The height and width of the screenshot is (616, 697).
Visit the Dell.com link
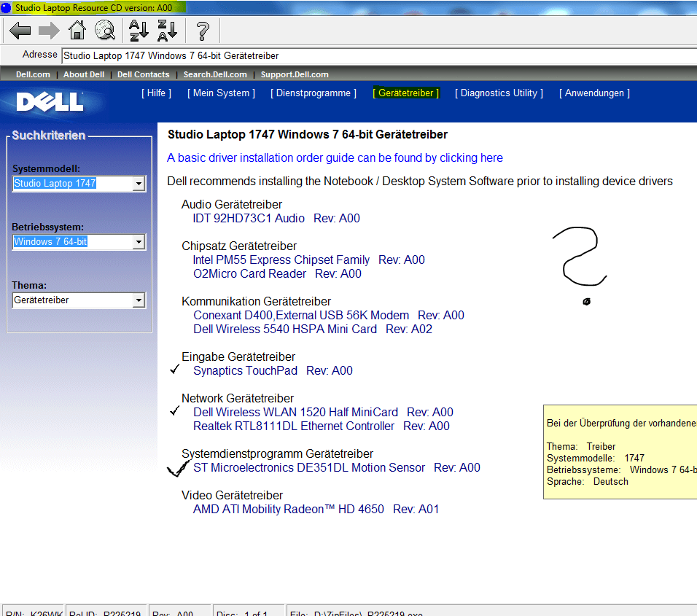[33, 74]
